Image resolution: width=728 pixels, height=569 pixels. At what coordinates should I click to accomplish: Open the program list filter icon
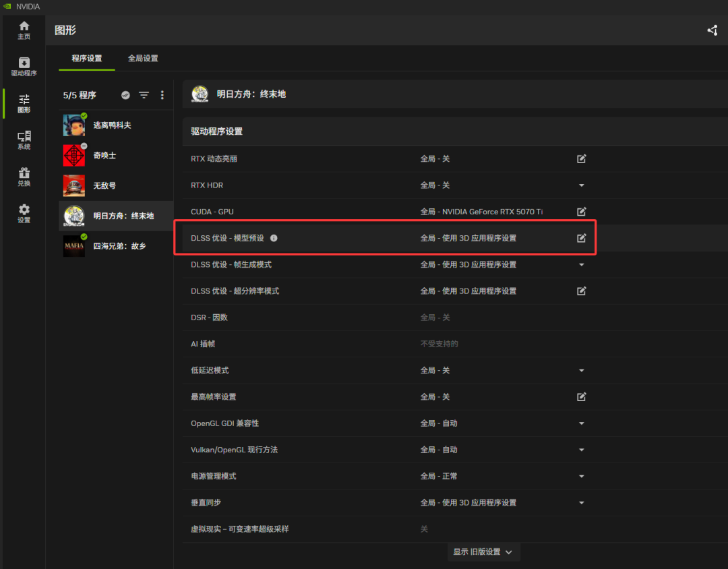pos(144,95)
